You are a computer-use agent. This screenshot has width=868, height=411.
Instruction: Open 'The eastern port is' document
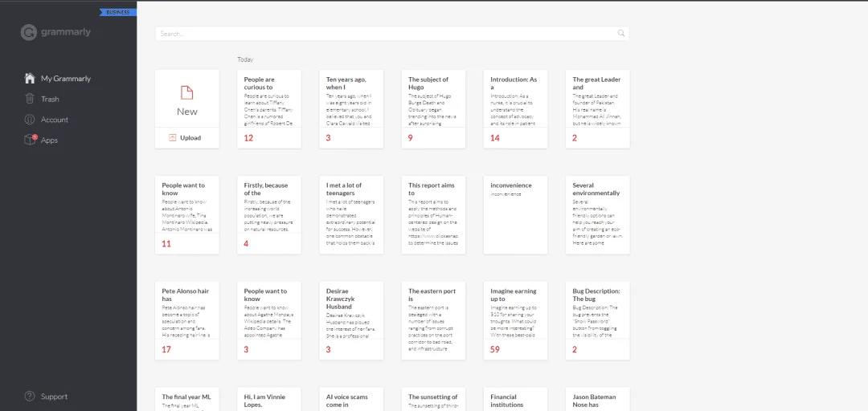point(433,321)
